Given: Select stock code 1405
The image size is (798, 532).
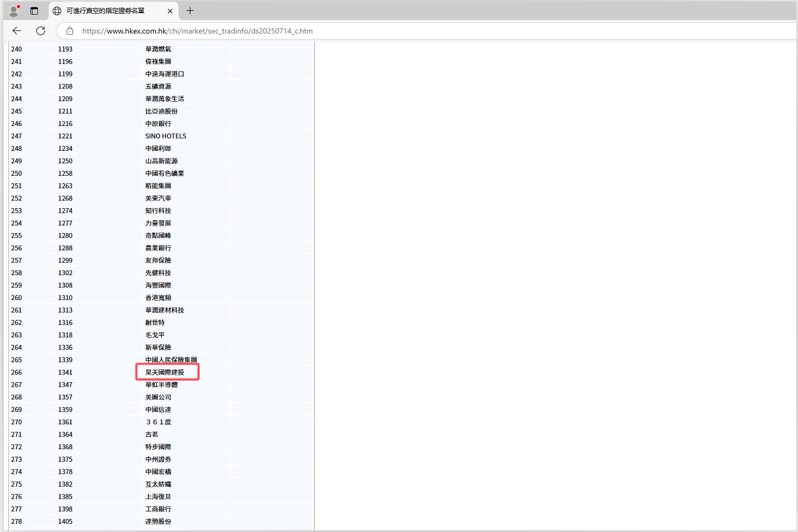Looking at the screenshot, I should 65,522.
